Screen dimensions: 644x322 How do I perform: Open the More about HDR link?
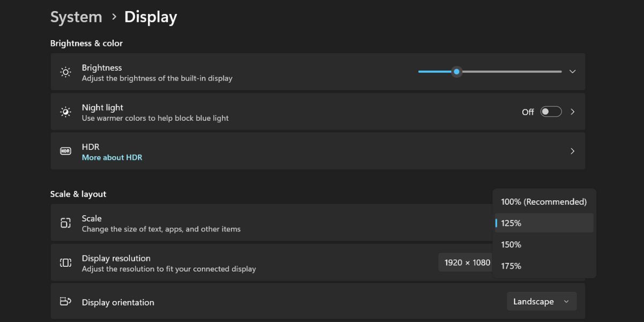pyautogui.click(x=112, y=158)
